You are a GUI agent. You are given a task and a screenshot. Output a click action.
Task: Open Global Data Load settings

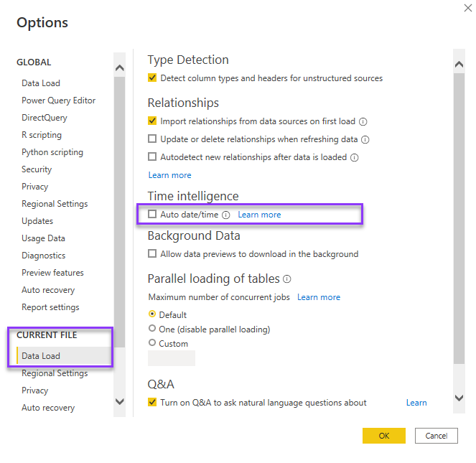click(x=41, y=83)
